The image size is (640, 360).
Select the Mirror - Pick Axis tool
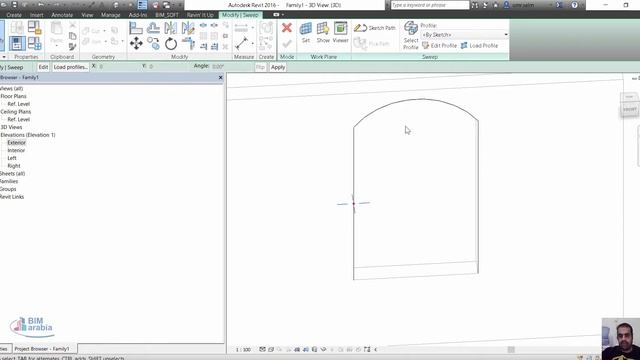(171, 28)
